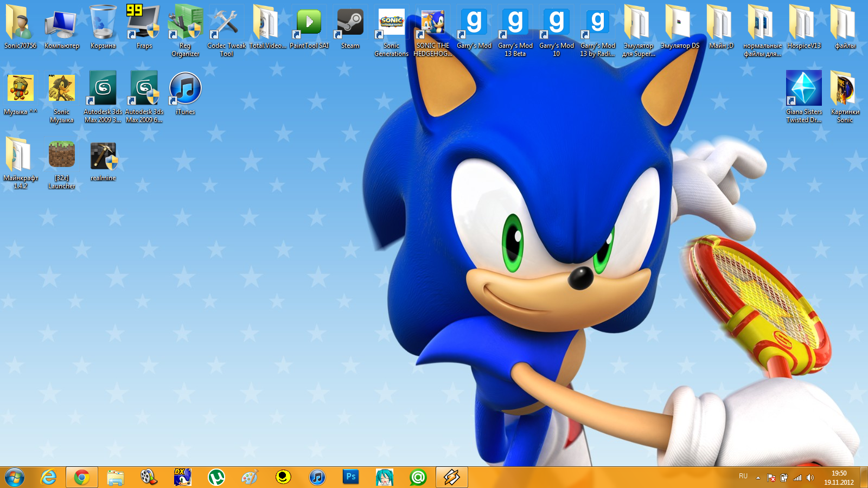Open iTunes from the taskbar
868x488 pixels.
click(x=317, y=477)
